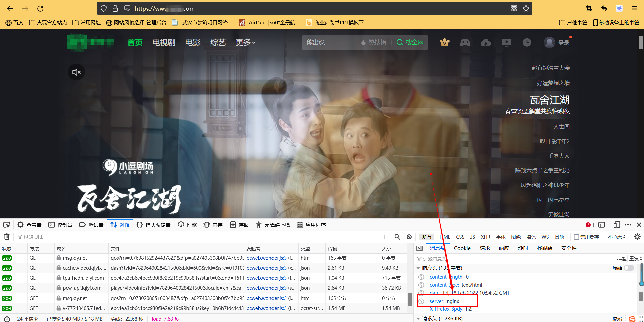
Task: Click the 拦截 button
Action: (x=622, y=259)
